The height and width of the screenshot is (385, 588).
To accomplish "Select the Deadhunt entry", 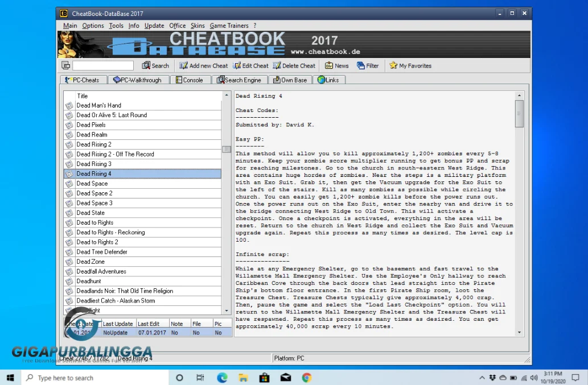I will (142, 281).
